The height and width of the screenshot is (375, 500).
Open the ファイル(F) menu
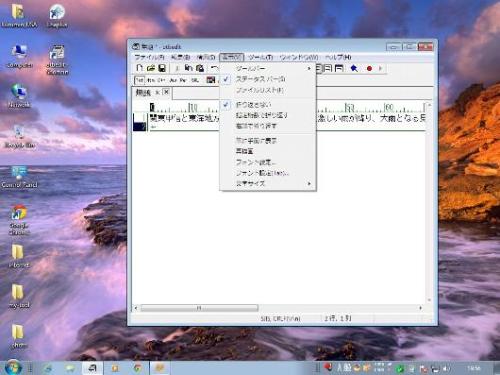pos(149,57)
